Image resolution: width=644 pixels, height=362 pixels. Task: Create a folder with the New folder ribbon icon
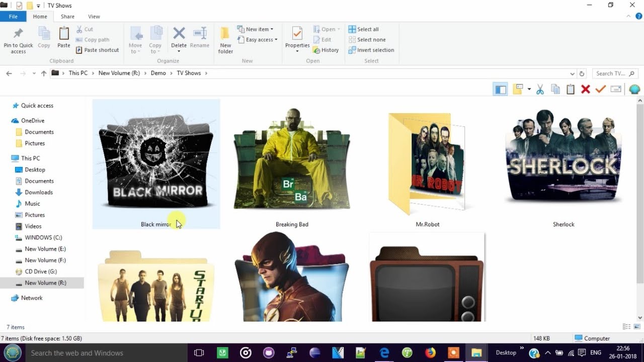(x=225, y=39)
